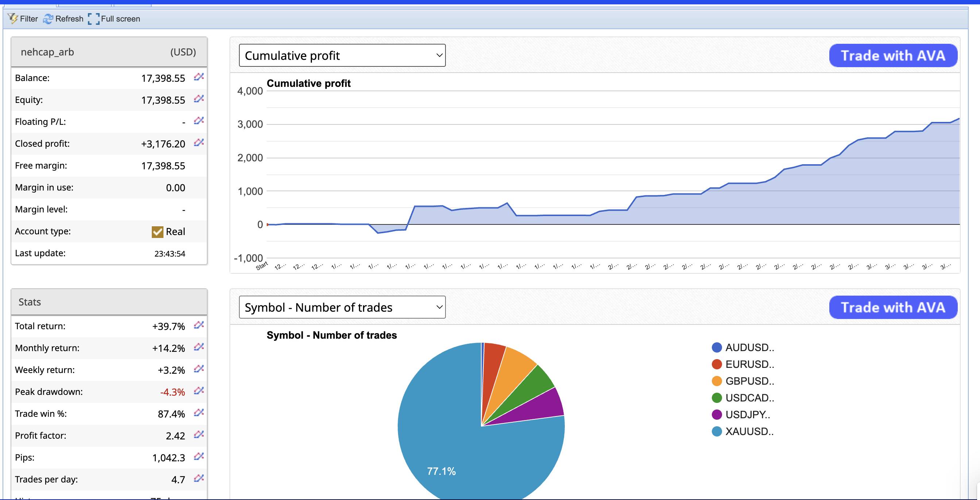The height and width of the screenshot is (500, 980).
Task: Click the lower Trade with AVA button
Action: click(892, 307)
